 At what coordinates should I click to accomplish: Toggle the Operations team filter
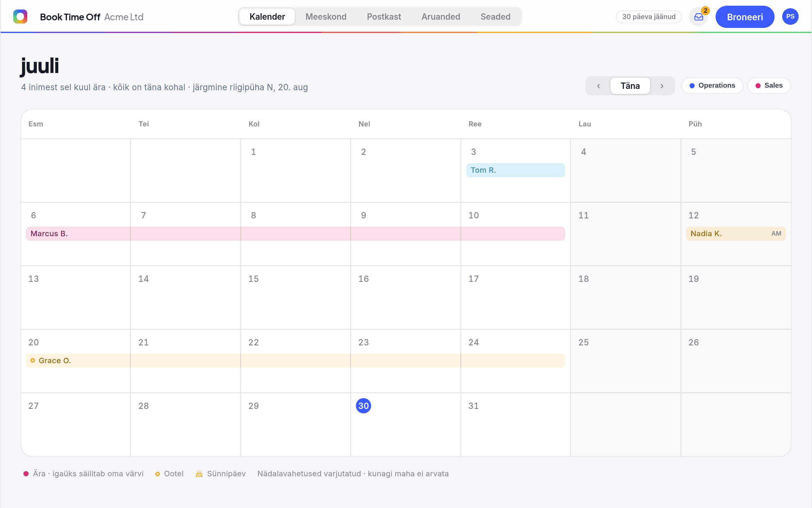coord(712,86)
